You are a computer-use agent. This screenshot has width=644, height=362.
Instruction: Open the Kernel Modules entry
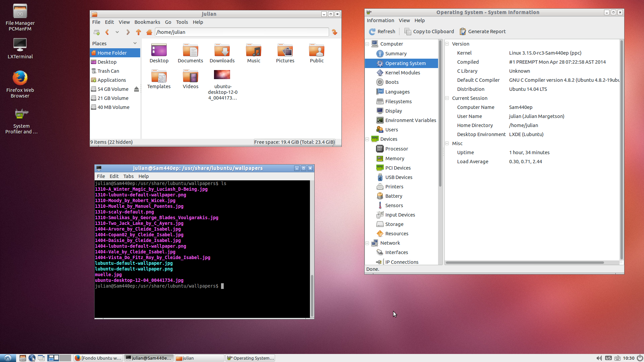click(x=402, y=73)
